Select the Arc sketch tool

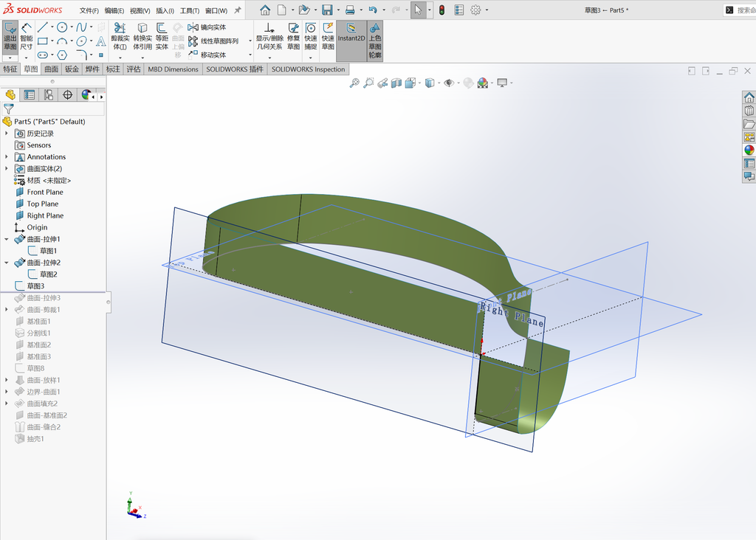click(62, 41)
